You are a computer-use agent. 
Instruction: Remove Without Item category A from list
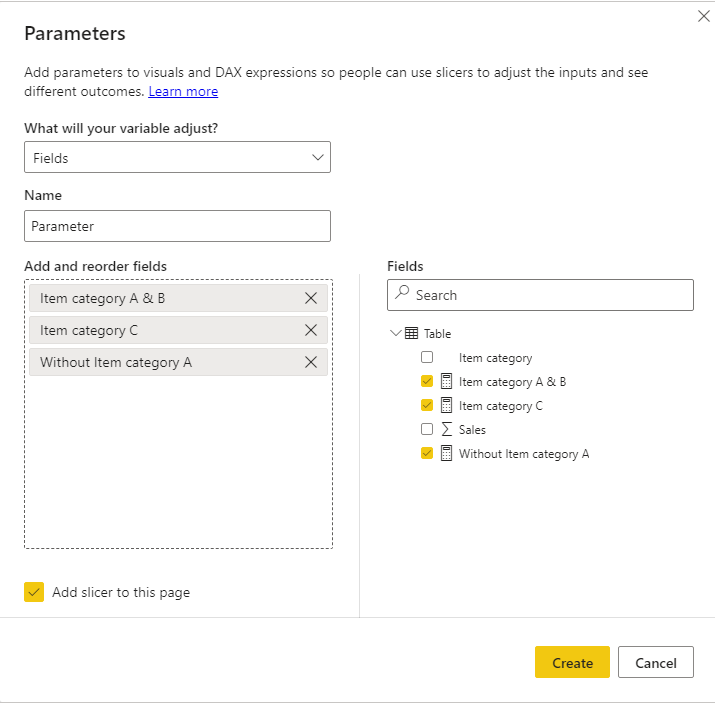[311, 362]
